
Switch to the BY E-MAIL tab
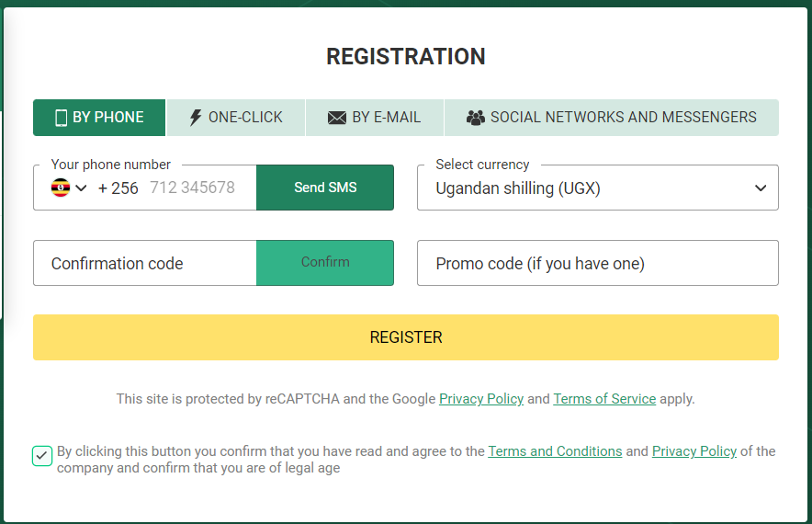tap(375, 118)
